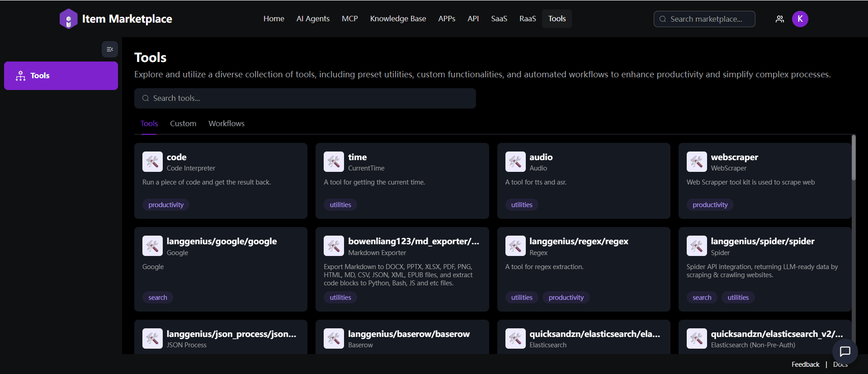Open the K profile avatar
The height and width of the screenshot is (374, 868).
coord(800,19)
